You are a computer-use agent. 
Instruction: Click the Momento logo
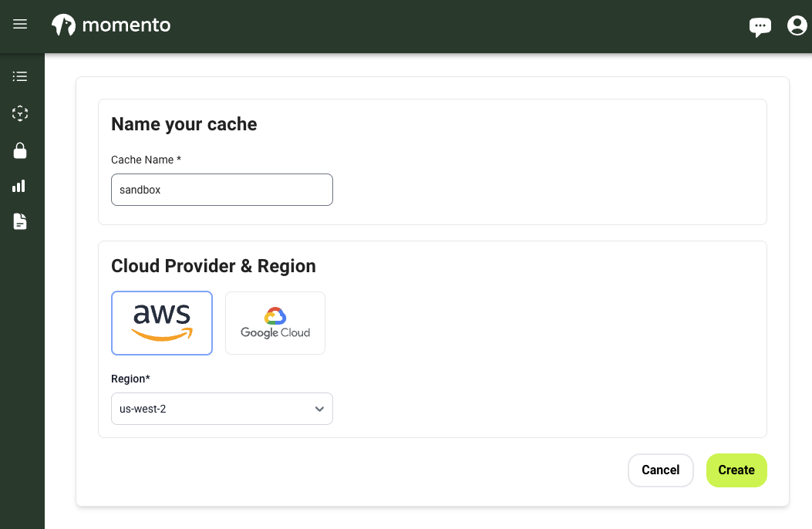(x=111, y=25)
